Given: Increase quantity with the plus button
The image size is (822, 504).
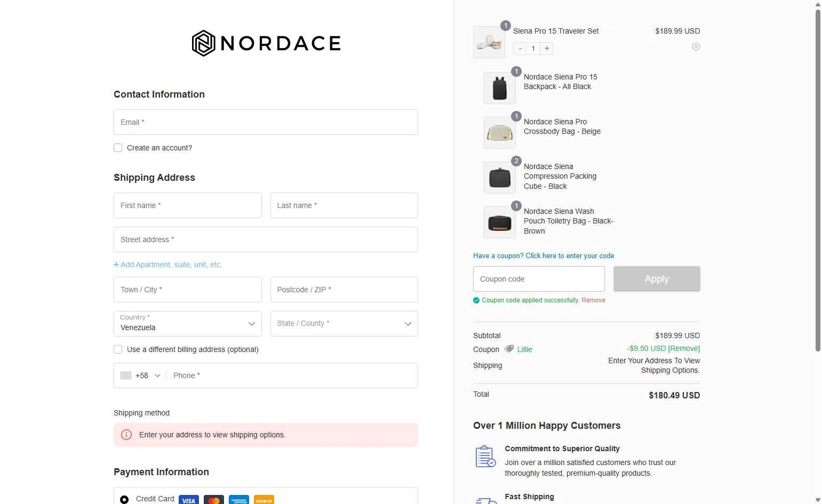Looking at the screenshot, I should (x=547, y=49).
